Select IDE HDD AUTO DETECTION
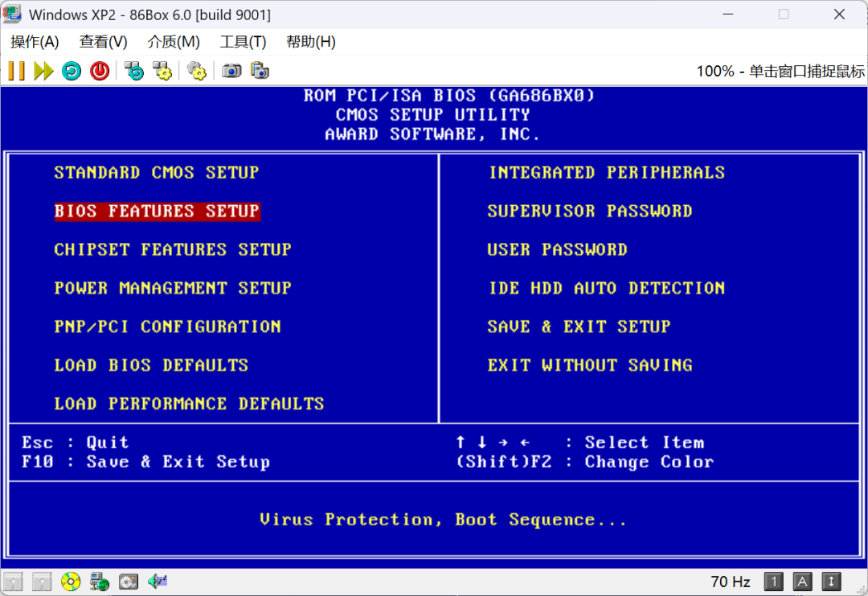This screenshot has width=868, height=596. 607,288
